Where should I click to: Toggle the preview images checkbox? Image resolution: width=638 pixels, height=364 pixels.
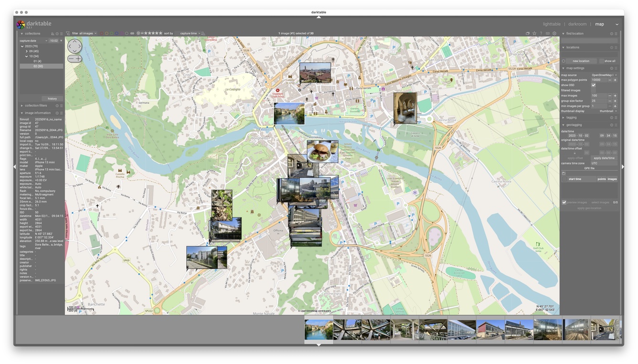564,202
